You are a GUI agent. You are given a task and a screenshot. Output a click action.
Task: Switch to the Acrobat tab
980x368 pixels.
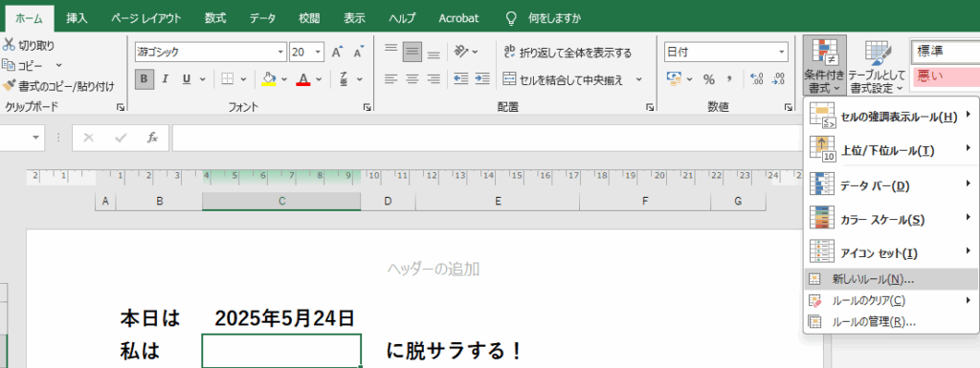coord(458,18)
